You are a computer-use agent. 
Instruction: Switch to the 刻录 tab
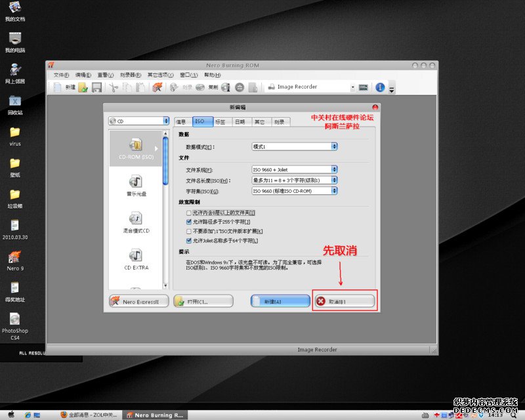coord(280,122)
